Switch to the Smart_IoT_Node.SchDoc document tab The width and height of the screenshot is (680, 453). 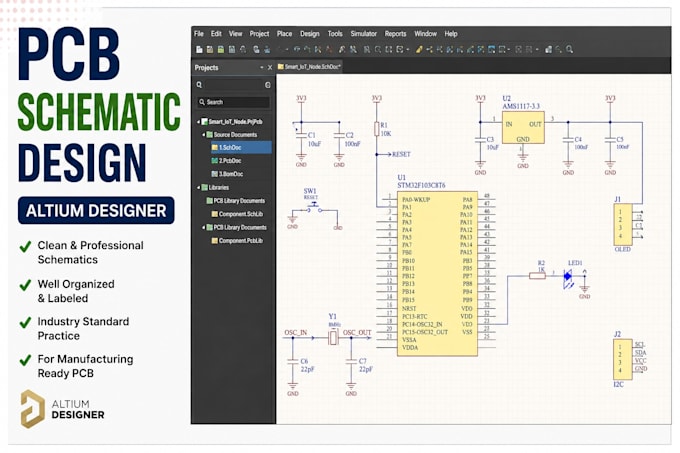tap(309, 67)
